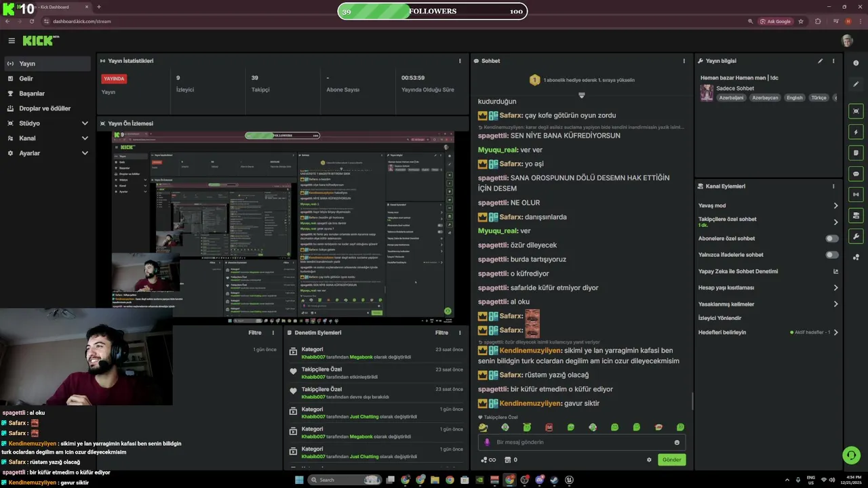Click username Kendinemuzyiyen in last chat message
Image resolution: width=868 pixels, height=488 pixels.
(530, 403)
